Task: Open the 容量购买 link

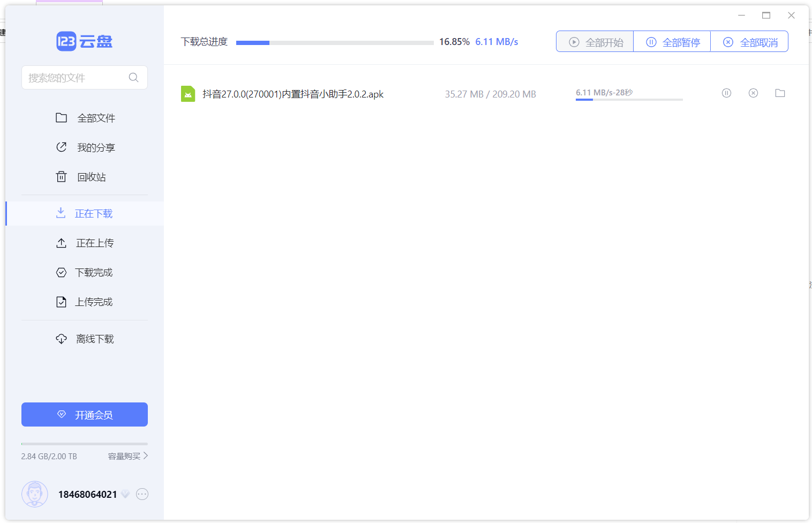Action: click(128, 456)
